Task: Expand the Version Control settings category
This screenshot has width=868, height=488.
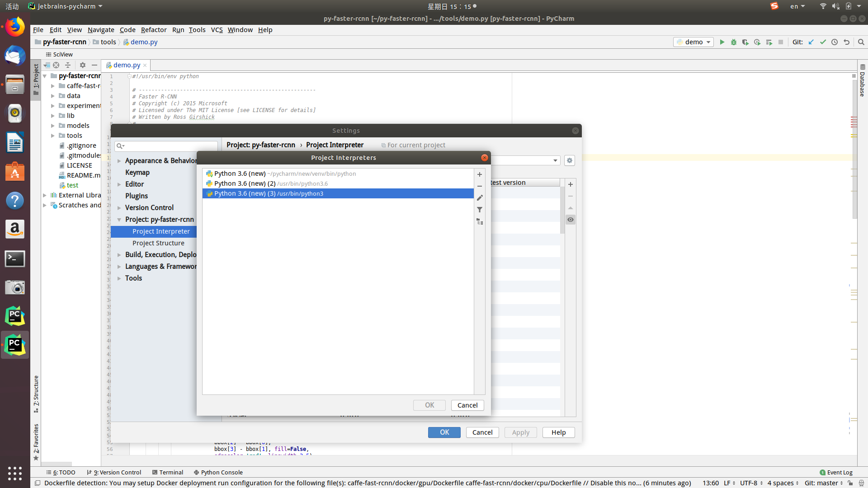Action: pyautogui.click(x=119, y=208)
